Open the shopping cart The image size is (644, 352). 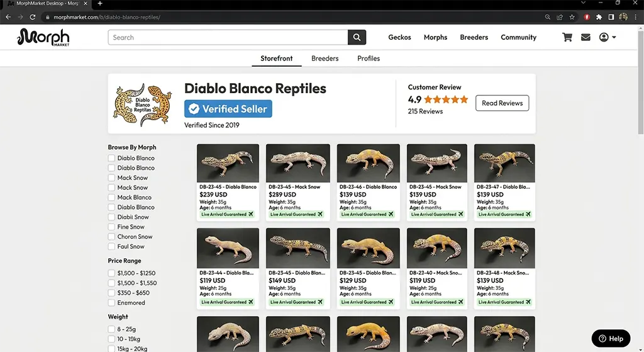point(567,37)
